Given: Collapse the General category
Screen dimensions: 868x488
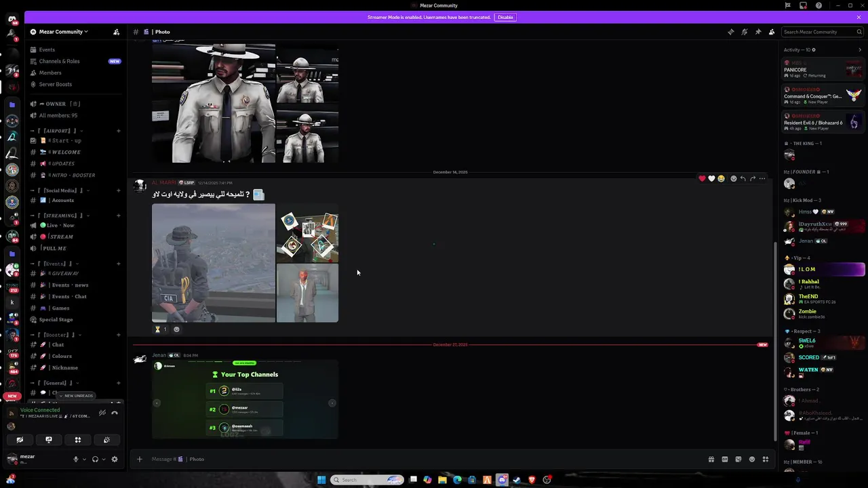Looking at the screenshot, I should [56, 383].
